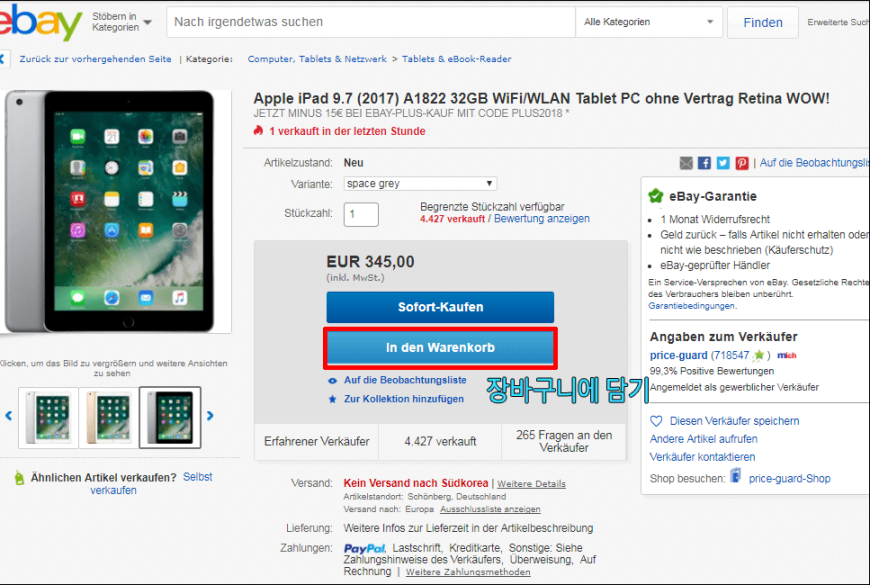Image resolution: width=870 pixels, height=585 pixels.
Task: Click the price EUR 345,00
Action: (x=370, y=261)
